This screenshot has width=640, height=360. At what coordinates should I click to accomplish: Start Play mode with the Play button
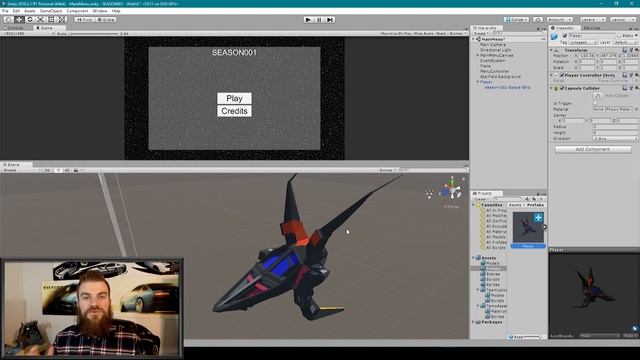[308, 20]
